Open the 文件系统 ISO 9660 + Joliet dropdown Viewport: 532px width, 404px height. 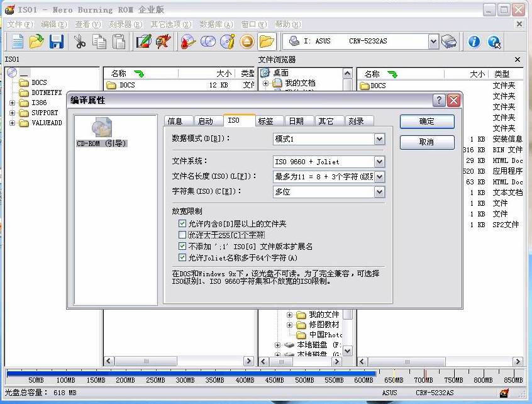pos(379,162)
